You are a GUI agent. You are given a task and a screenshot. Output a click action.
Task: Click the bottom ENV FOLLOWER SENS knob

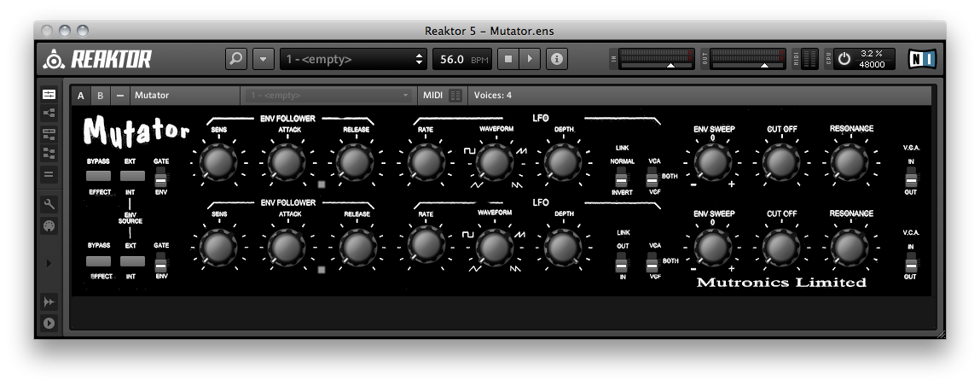click(x=218, y=247)
